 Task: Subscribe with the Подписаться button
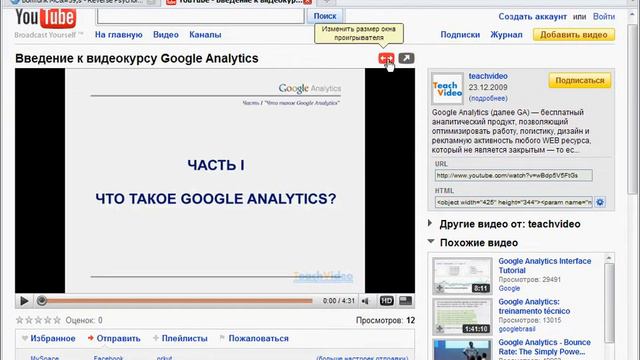pos(580,80)
